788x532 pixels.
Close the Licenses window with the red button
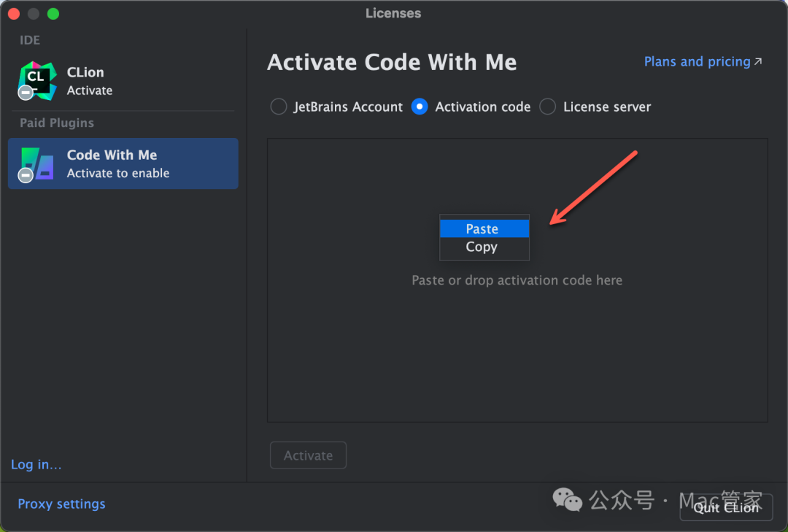[14, 14]
